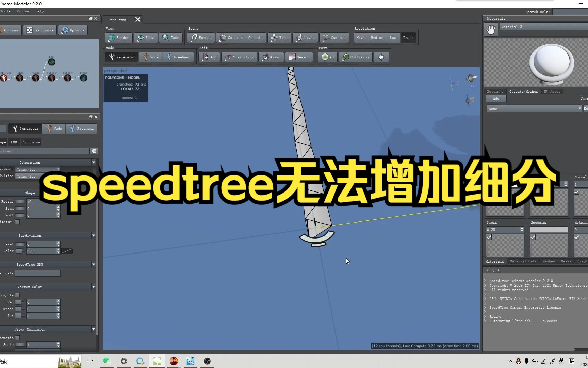
Task: Click the Render view button
Action: point(119,37)
